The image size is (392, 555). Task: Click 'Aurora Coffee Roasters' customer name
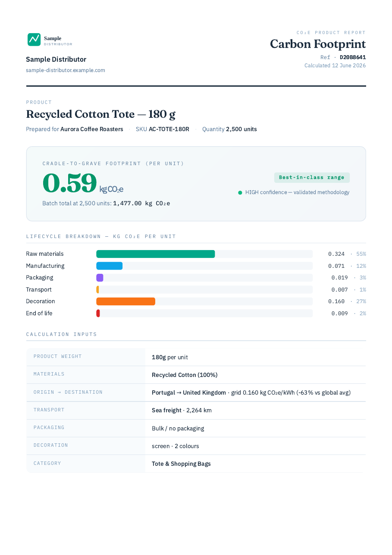[x=92, y=129]
